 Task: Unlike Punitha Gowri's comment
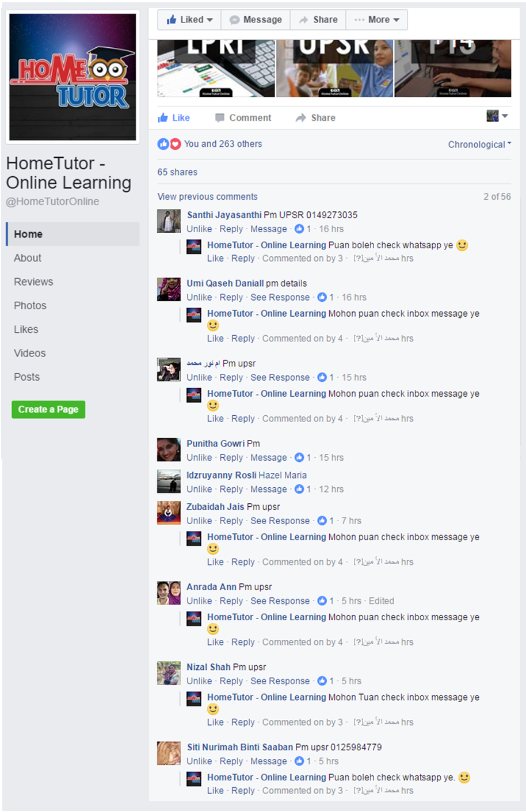[199, 458]
